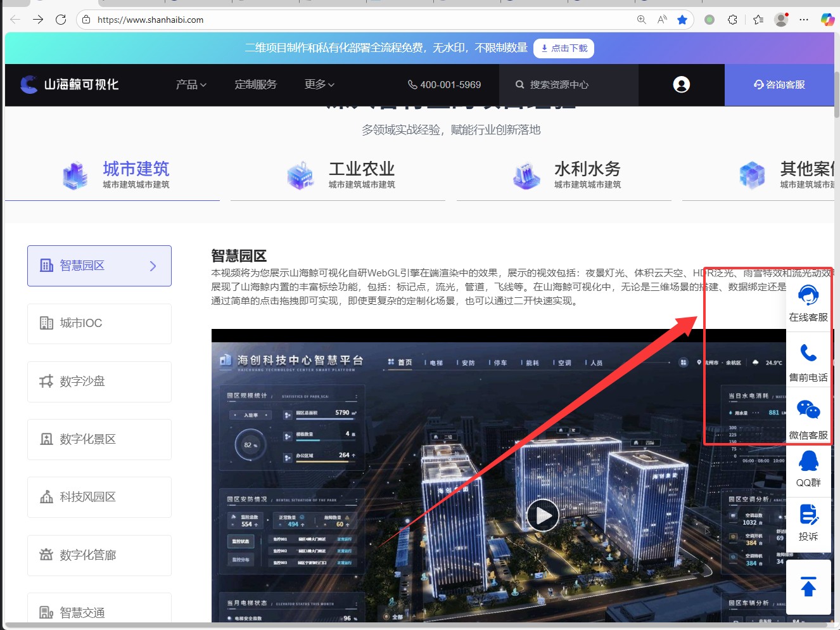Image resolution: width=840 pixels, height=630 pixels.
Task: Click the 在线客服 headset icon
Action: [808, 295]
